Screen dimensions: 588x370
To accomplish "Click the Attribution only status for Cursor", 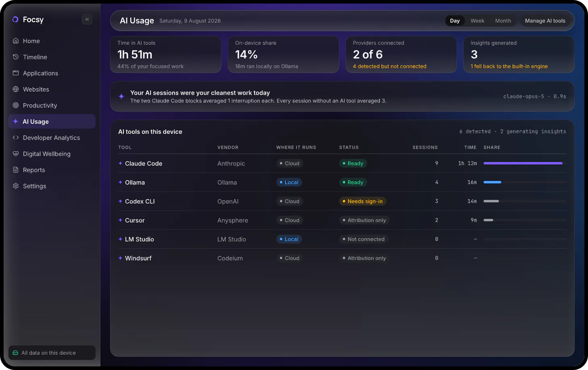I will point(364,220).
